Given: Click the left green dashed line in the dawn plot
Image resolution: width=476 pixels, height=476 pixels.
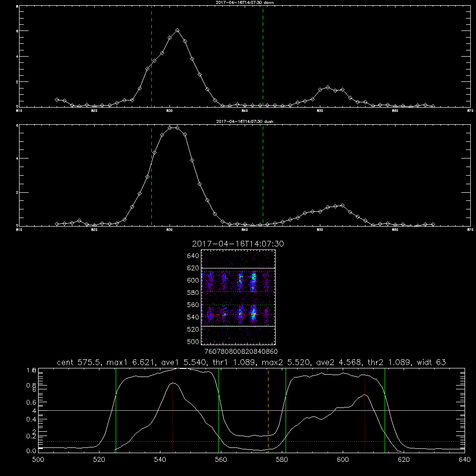Looking at the screenshot, I should coord(151,56).
